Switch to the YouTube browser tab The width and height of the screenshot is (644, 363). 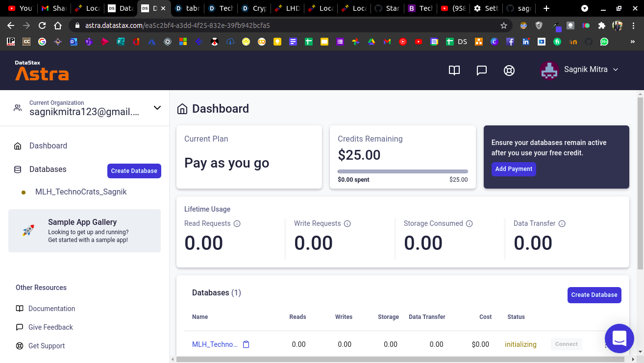click(x=20, y=8)
